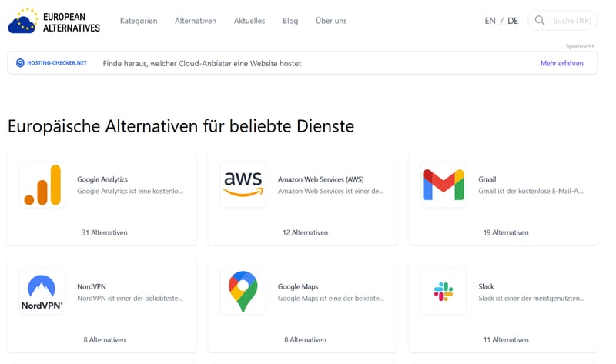
Task: Open the Alternativen menu item
Action: pyautogui.click(x=196, y=21)
